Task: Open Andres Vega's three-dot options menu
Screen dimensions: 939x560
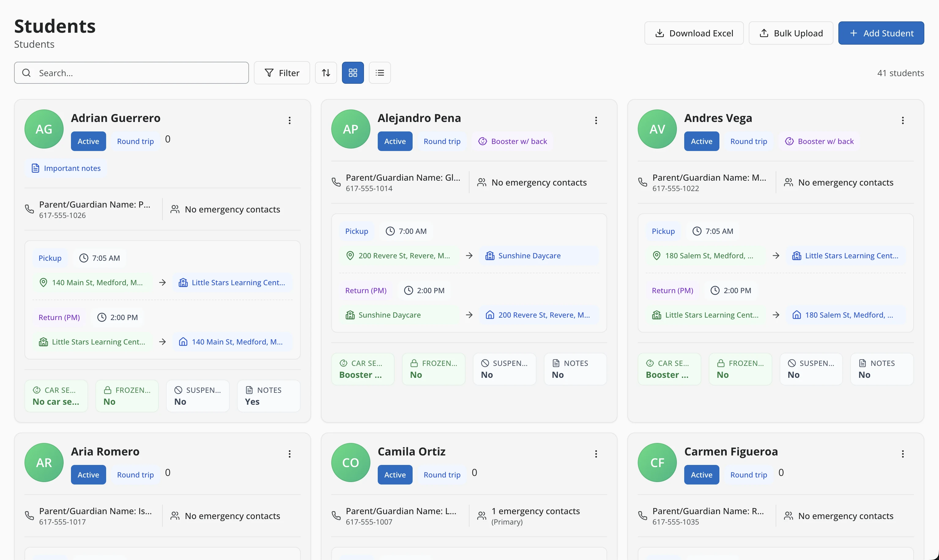Action: 903,120
